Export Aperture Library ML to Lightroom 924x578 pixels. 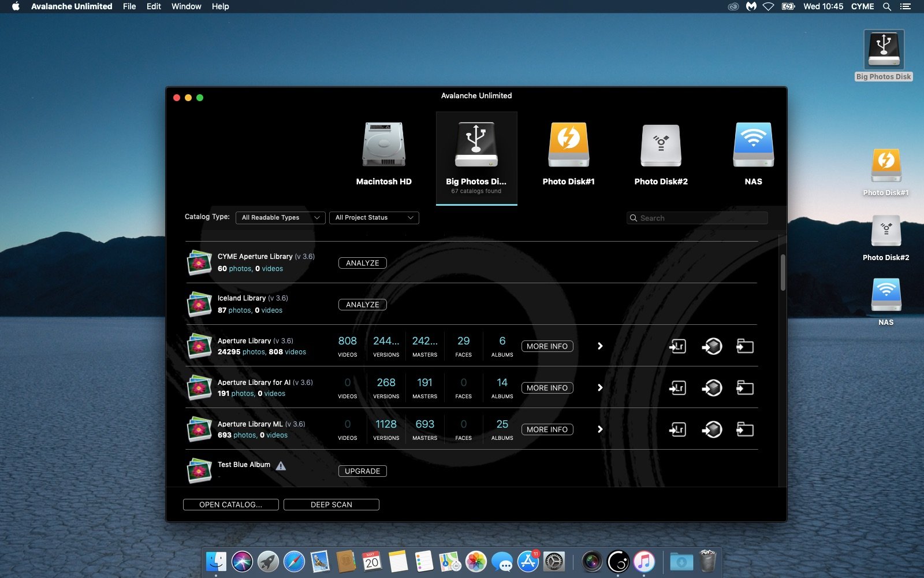[677, 429]
